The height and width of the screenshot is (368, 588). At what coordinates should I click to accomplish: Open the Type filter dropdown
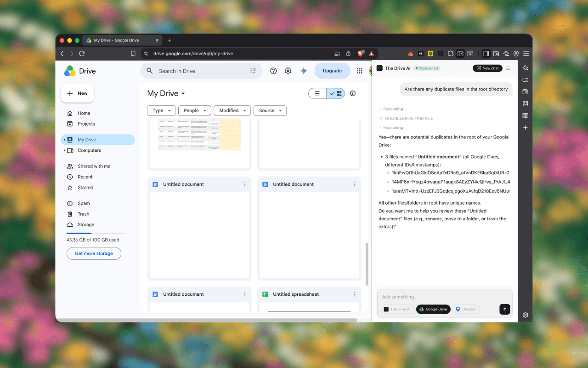click(161, 110)
